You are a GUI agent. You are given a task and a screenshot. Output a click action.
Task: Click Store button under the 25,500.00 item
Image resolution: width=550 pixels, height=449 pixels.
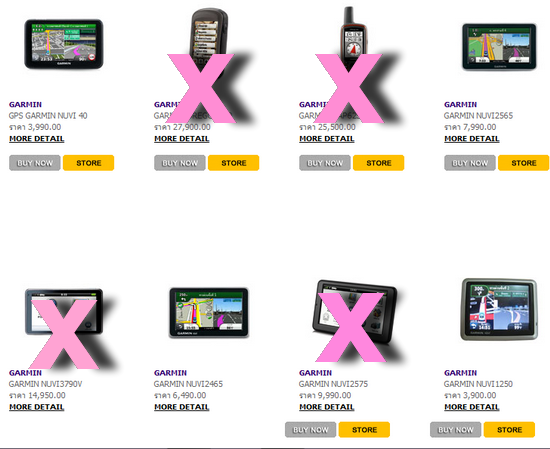[x=378, y=163]
